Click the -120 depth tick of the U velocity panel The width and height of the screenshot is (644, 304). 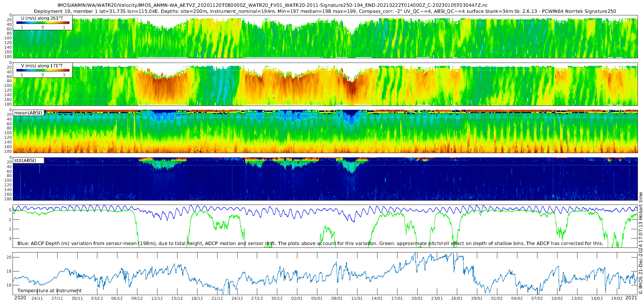[x=8, y=43]
